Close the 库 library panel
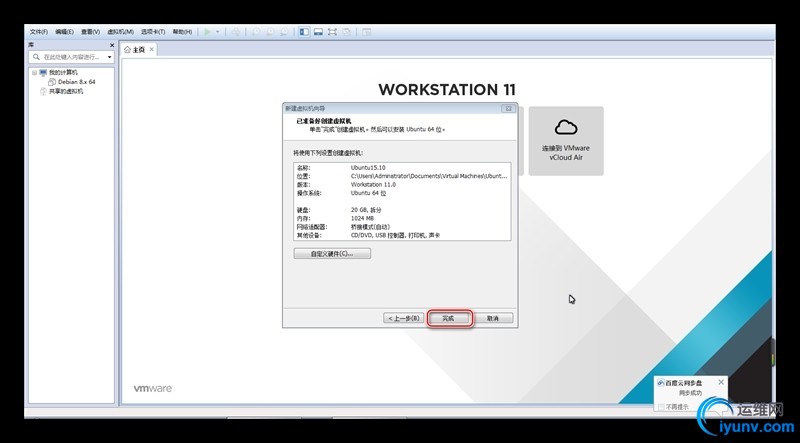The width and height of the screenshot is (800, 443). (x=112, y=45)
